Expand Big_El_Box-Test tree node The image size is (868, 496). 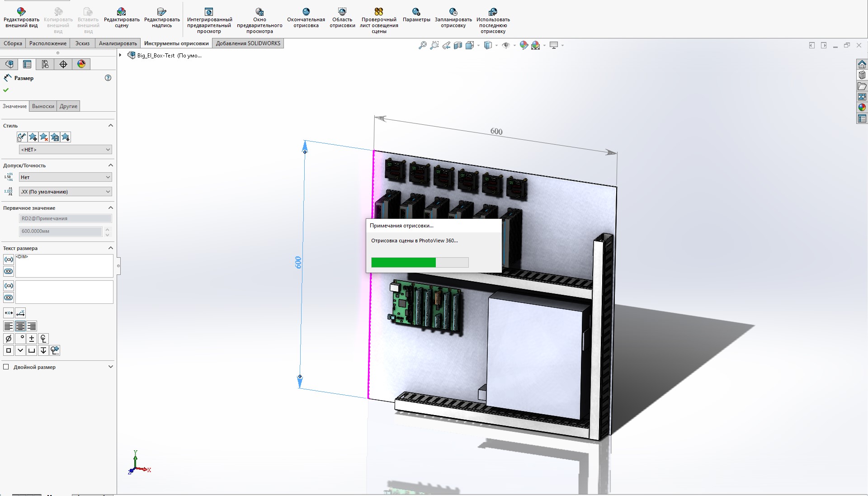[x=121, y=55]
